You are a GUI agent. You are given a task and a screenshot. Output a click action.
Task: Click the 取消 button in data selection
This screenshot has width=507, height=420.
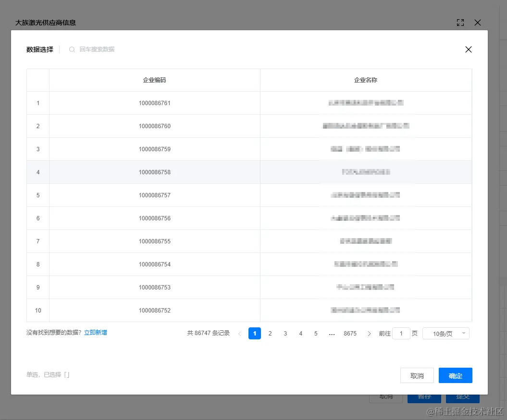point(417,375)
